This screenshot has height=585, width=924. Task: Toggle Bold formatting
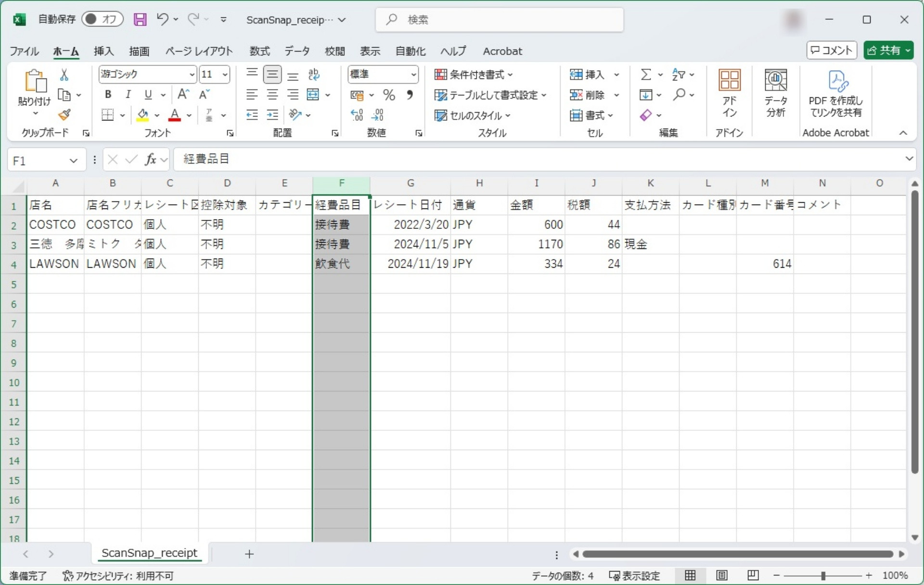coord(108,94)
